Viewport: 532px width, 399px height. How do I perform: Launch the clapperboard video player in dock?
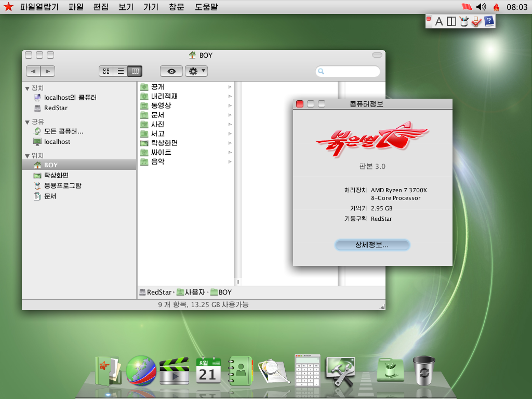pos(175,371)
